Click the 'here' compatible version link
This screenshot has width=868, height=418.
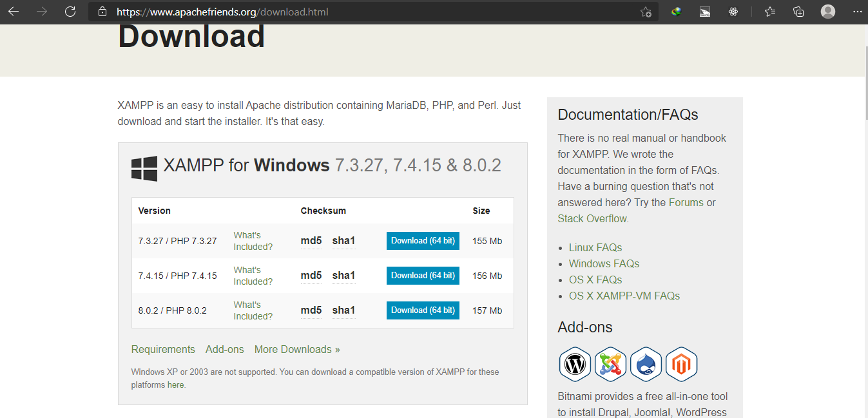point(176,385)
